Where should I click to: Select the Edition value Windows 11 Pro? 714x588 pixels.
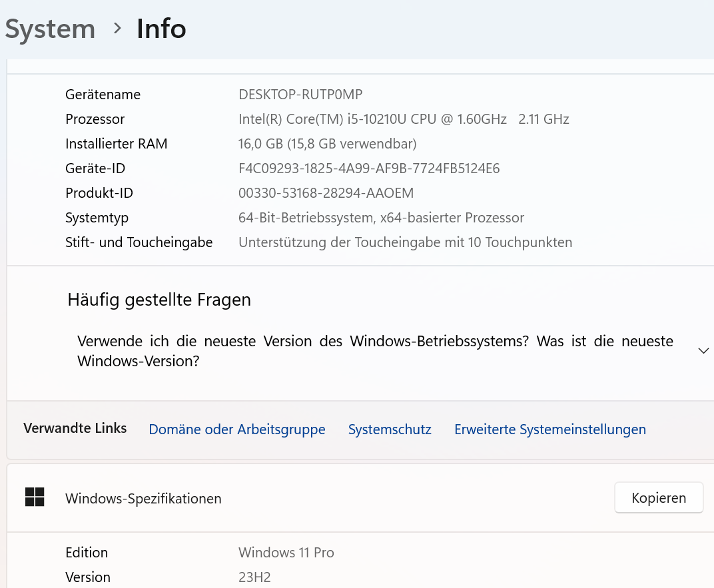(x=286, y=552)
